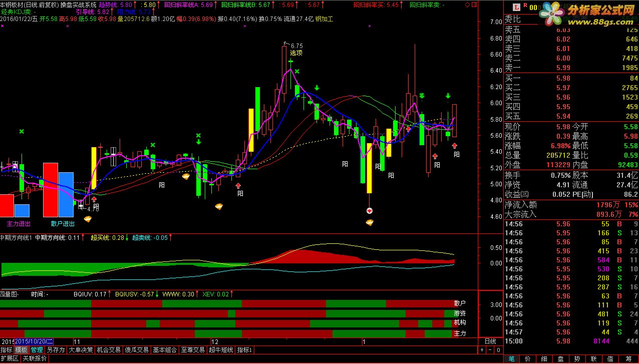Image resolution: width=639 pixels, height=364 pixels.
Task: Select the 筹 tab in quote panel
Action: pyautogui.click(x=628, y=358)
